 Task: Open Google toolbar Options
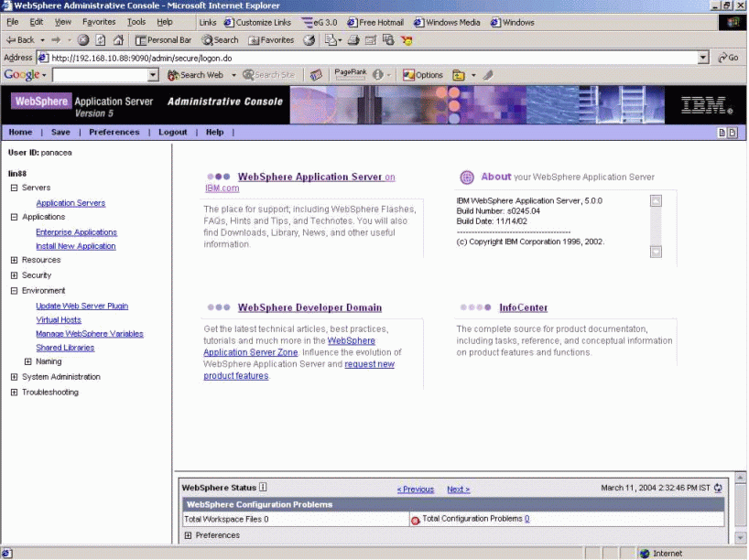point(423,75)
